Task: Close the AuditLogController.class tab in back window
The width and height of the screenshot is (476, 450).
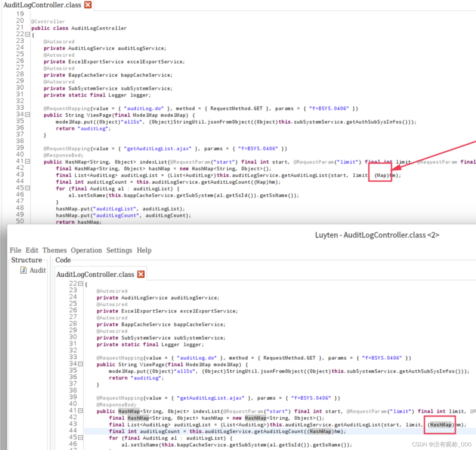Action: click(88, 5)
